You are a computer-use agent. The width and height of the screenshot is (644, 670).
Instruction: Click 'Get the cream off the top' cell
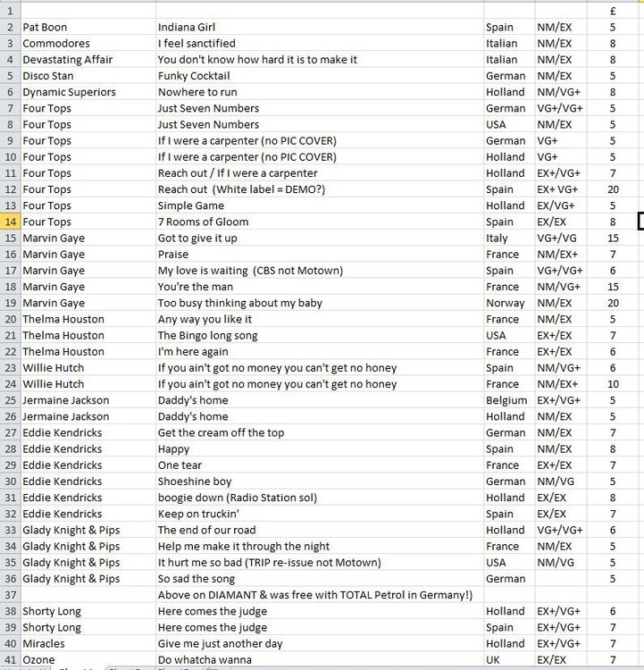320,433
